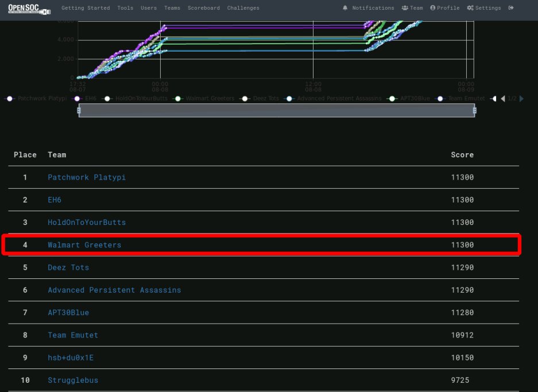The height and width of the screenshot is (392, 538).
Task: Open the Tools menu item
Action: (x=125, y=8)
